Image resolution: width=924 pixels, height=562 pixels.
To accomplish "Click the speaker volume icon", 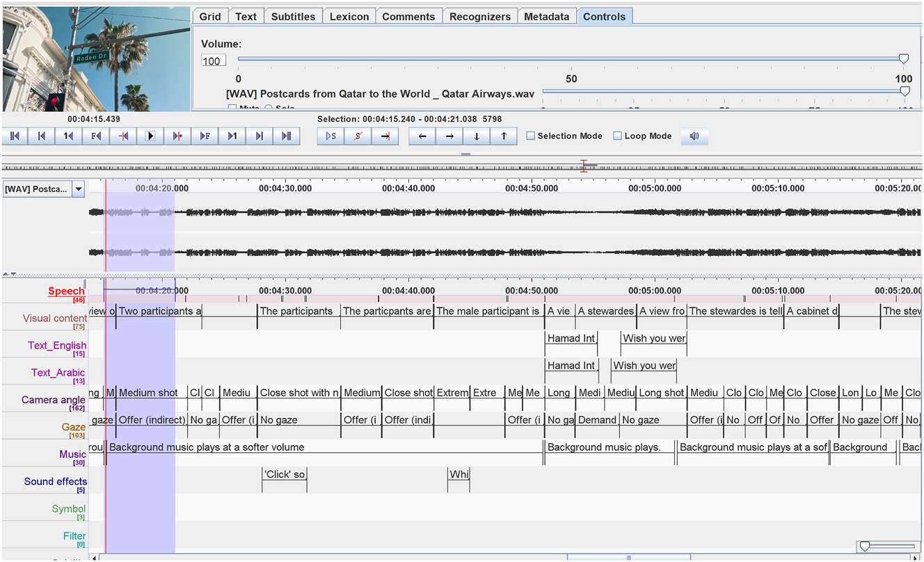I will pyautogui.click(x=694, y=136).
